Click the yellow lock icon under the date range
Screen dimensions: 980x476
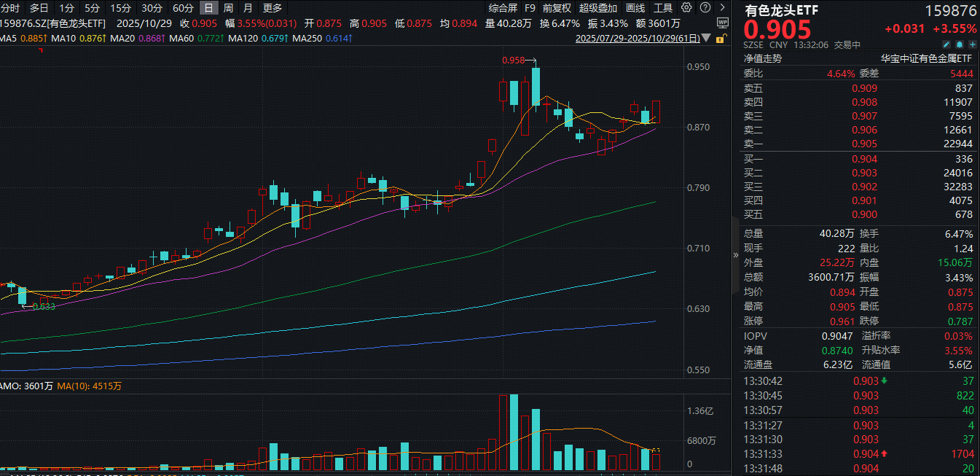click(720, 38)
